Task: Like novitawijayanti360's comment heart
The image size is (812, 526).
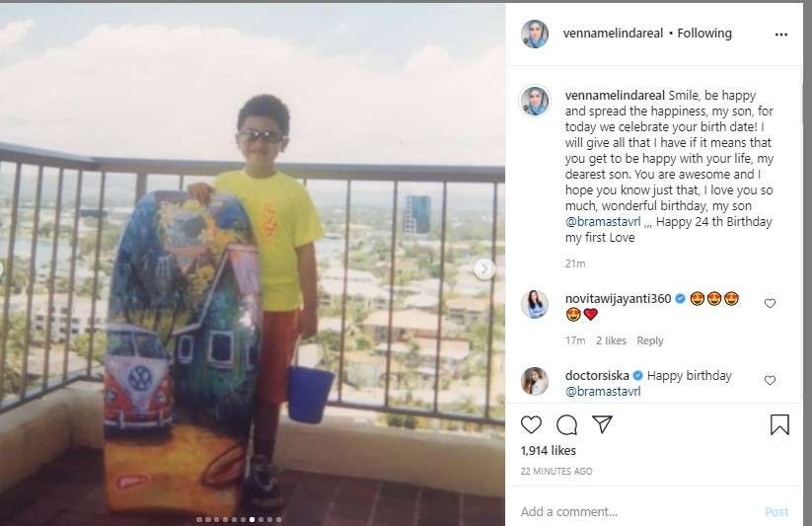Action: (x=770, y=303)
